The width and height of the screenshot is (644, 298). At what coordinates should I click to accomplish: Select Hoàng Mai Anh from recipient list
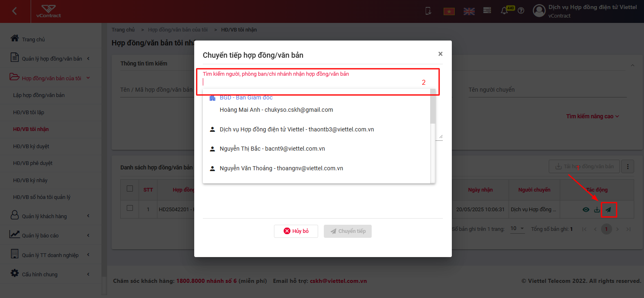point(276,110)
